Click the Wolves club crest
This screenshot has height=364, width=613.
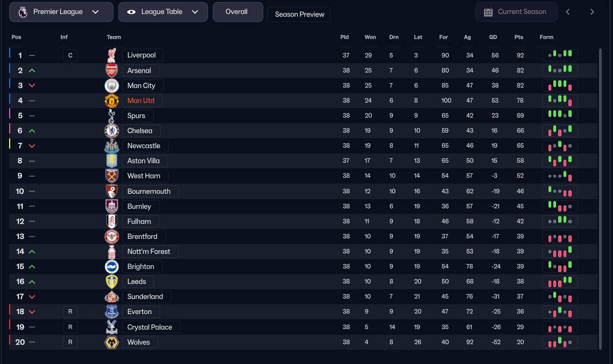click(112, 342)
